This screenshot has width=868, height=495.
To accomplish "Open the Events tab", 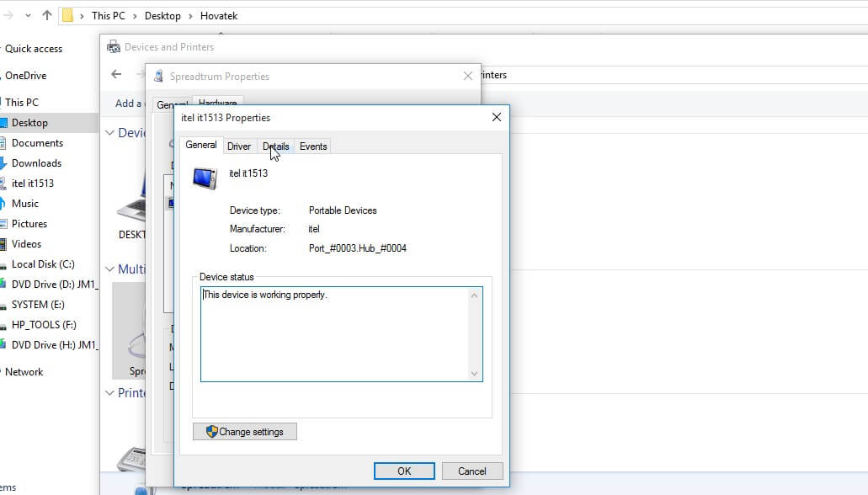I will click(x=312, y=146).
